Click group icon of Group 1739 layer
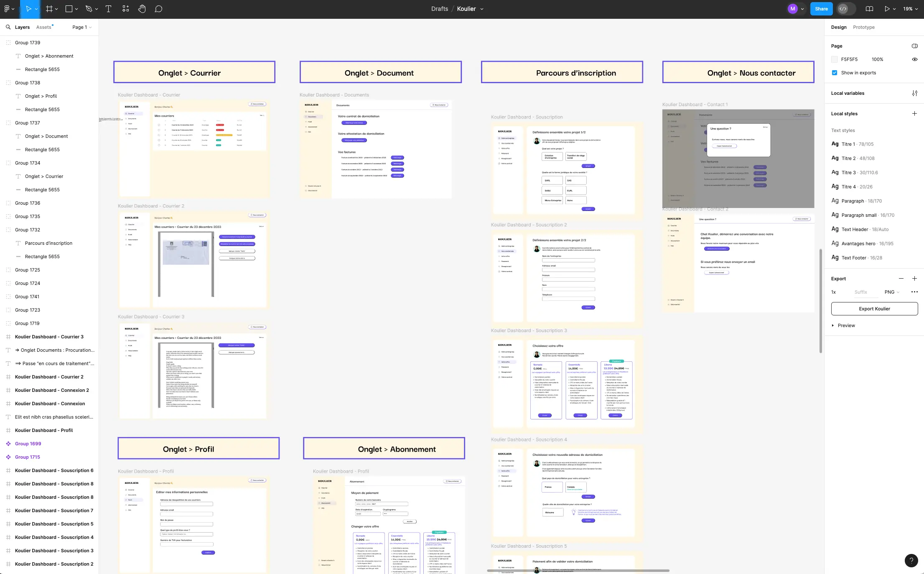 click(8, 43)
